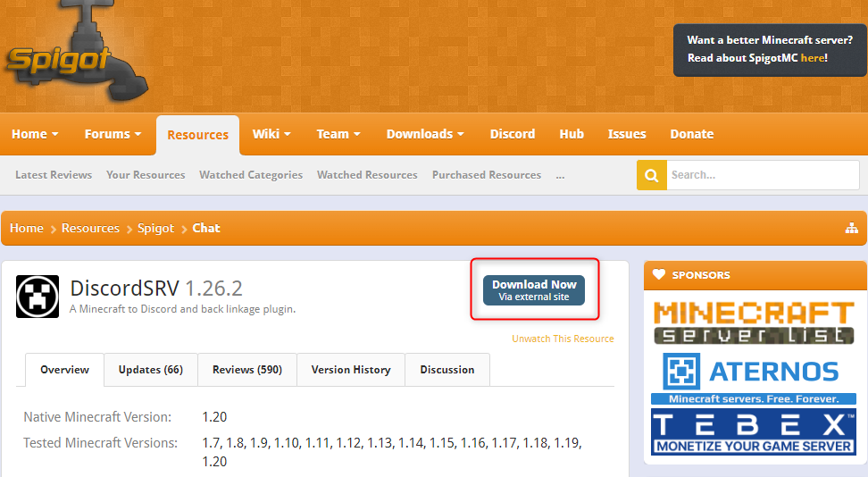
Task: Expand the ellipsis more links menu
Action: point(560,175)
